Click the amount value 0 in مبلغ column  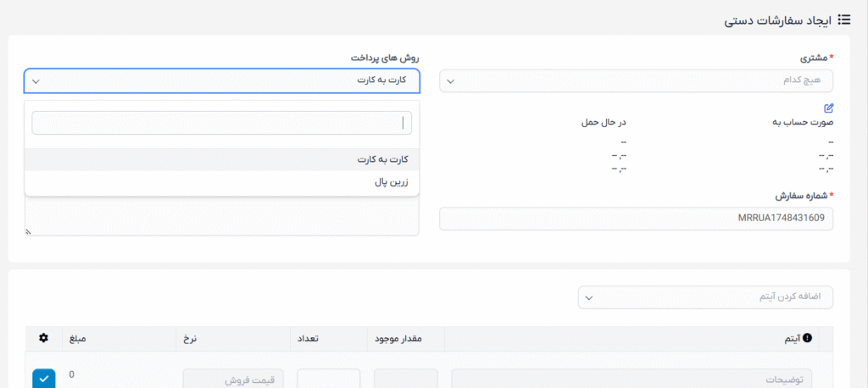pyautogui.click(x=72, y=374)
